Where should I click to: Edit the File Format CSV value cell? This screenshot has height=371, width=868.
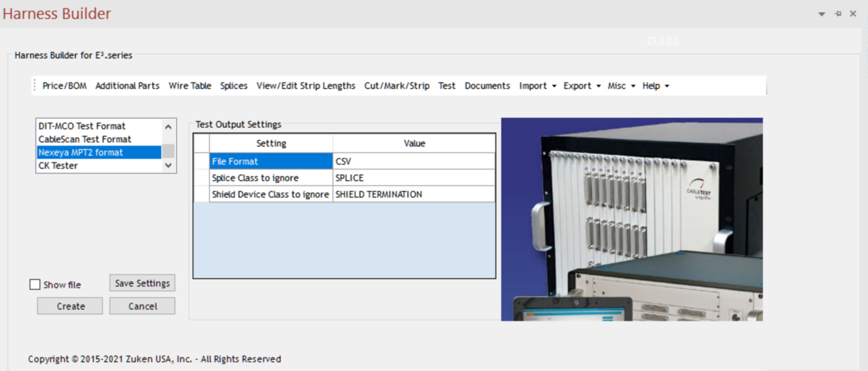414,161
